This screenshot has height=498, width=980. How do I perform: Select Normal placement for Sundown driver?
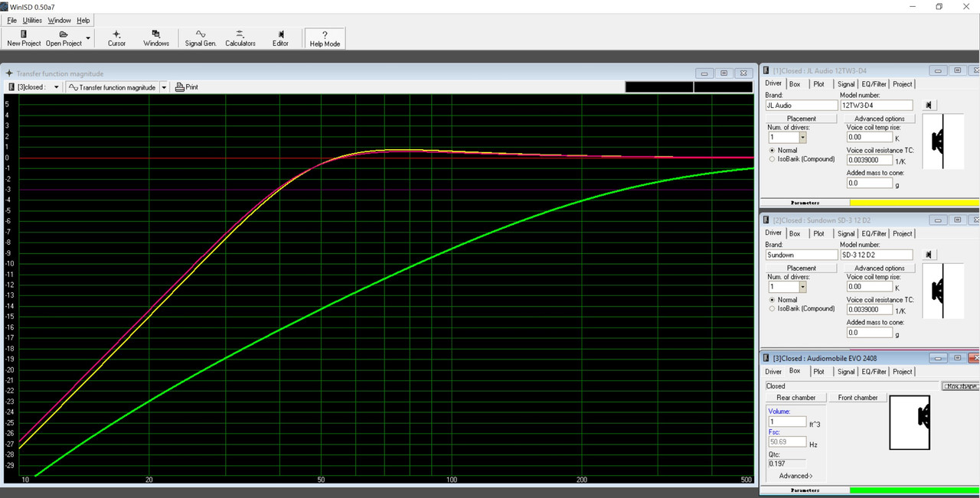pos(771,300)
